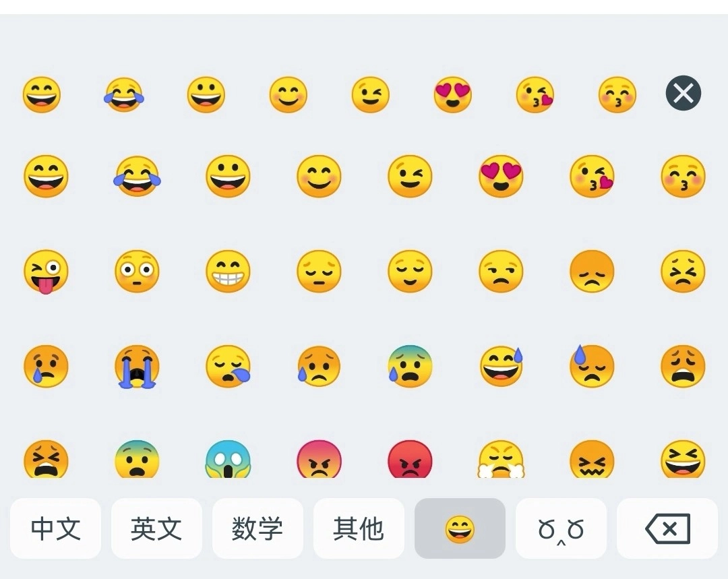Pick heart-eyes emoji from recent row
Viewport: 728px width, 579px height.
453,95
